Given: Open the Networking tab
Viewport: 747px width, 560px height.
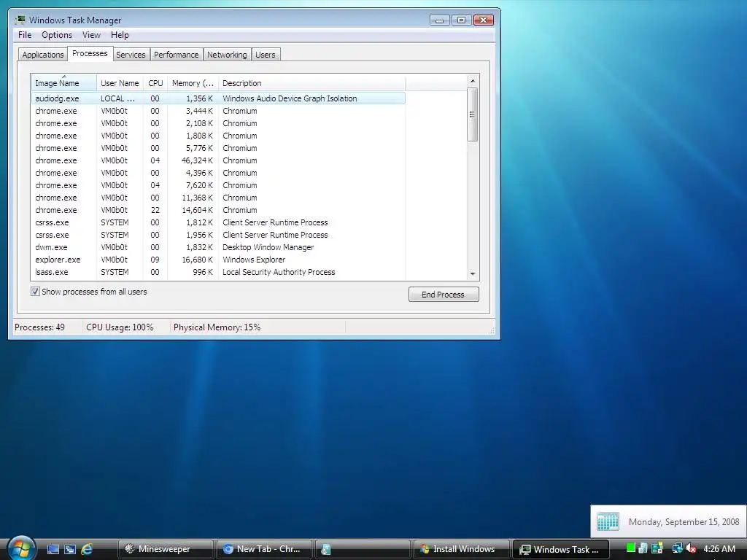Looking at the screenshot, I should pyautogui.click(x=227, y=55).
